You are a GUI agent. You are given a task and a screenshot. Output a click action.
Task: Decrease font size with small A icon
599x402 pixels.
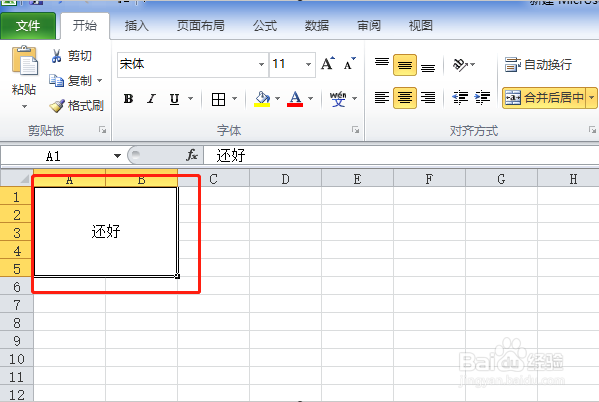click(349, 64)
